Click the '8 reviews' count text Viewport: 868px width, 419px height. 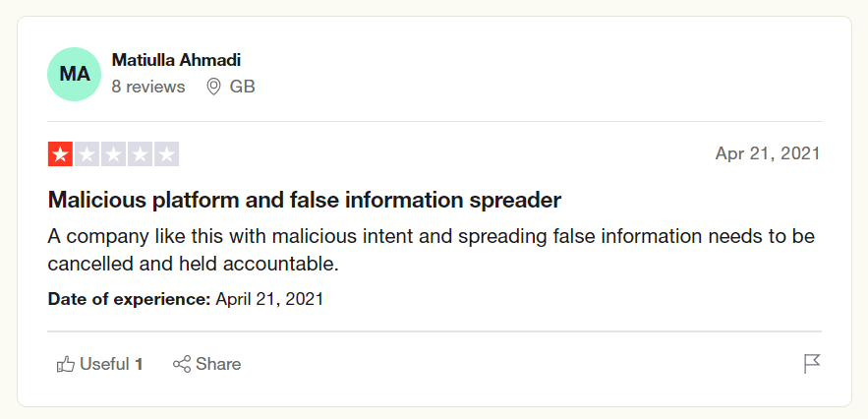tap(148, 87)
